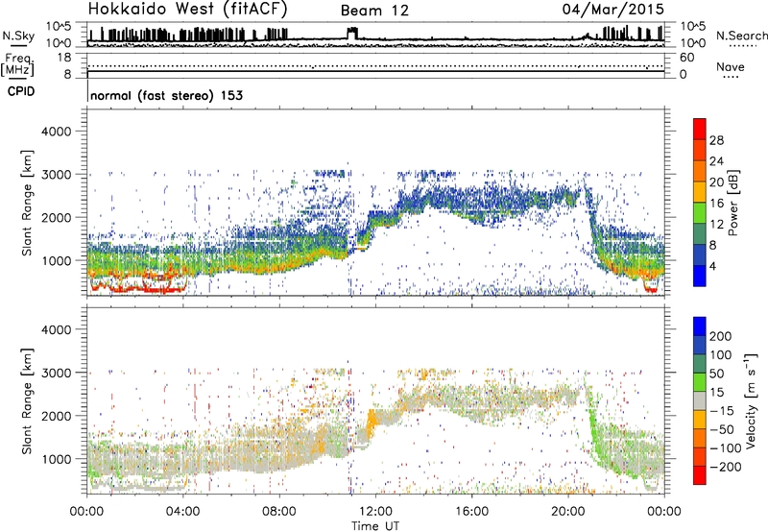768x532 pixels.
Task: Click '2000' tick on the velocity panel
Action: click(x=56, y=416)
